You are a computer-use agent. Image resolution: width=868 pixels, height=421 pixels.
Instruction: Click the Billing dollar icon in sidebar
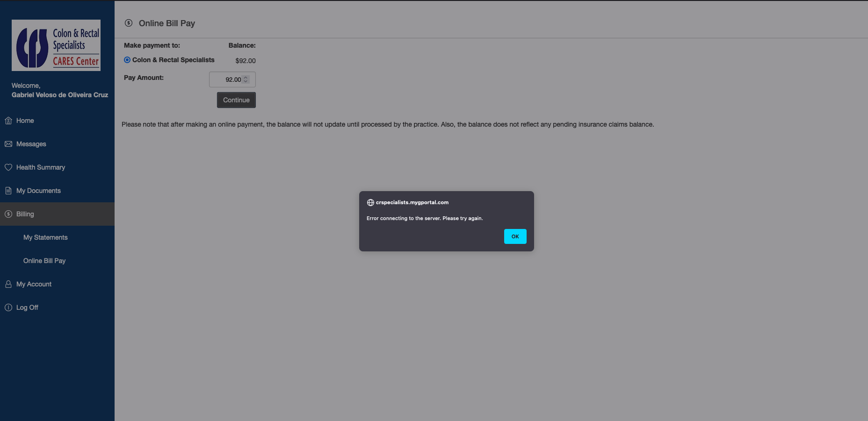(x=8, y=214)
